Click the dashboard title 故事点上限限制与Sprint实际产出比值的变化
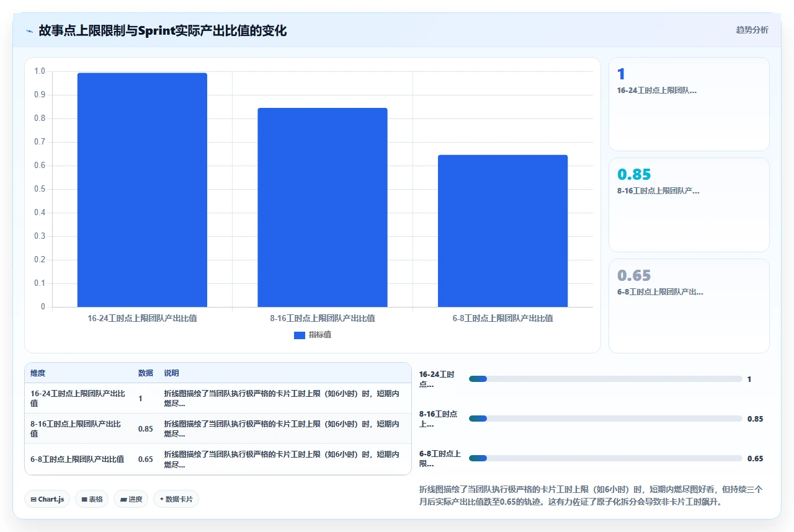Viewport: 794px width, 532px height. tap(163, 30)
